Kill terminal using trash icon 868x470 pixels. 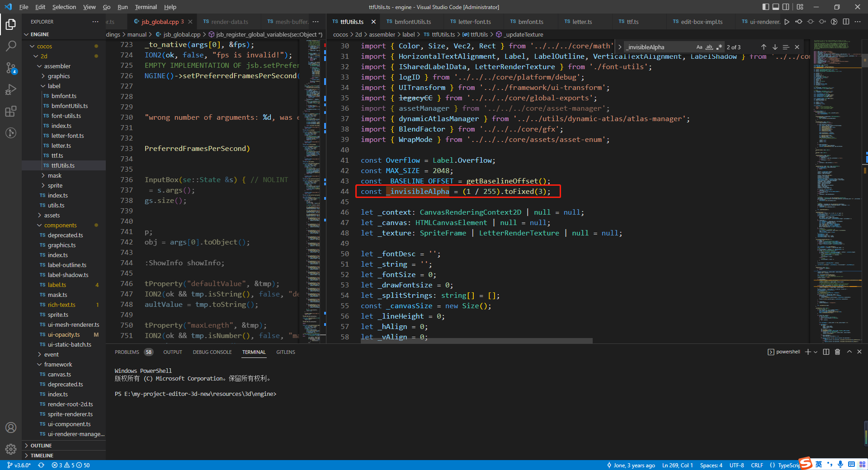coord(837,352)
